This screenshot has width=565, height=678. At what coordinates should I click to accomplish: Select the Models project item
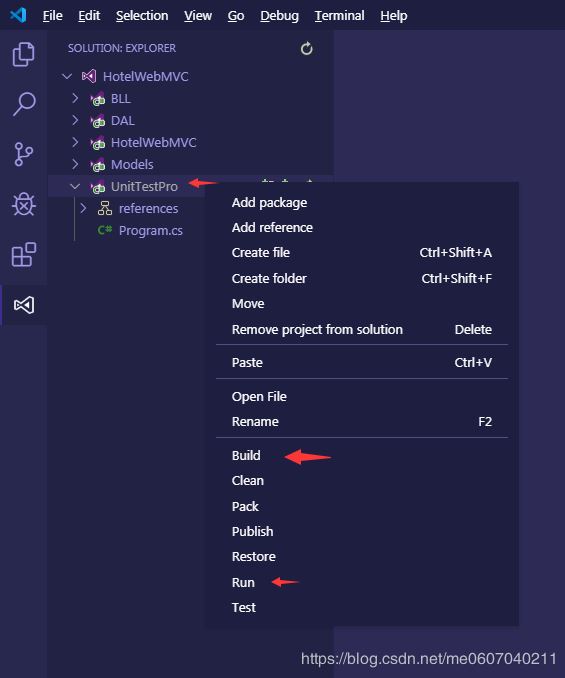132,164
